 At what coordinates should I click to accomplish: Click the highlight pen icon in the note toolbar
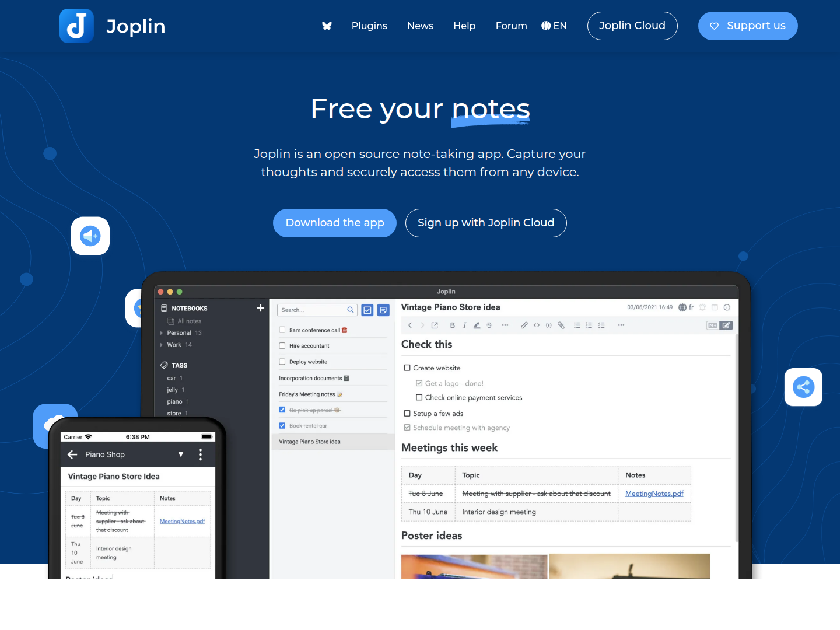pyautogui.click(x=477, y=325)
